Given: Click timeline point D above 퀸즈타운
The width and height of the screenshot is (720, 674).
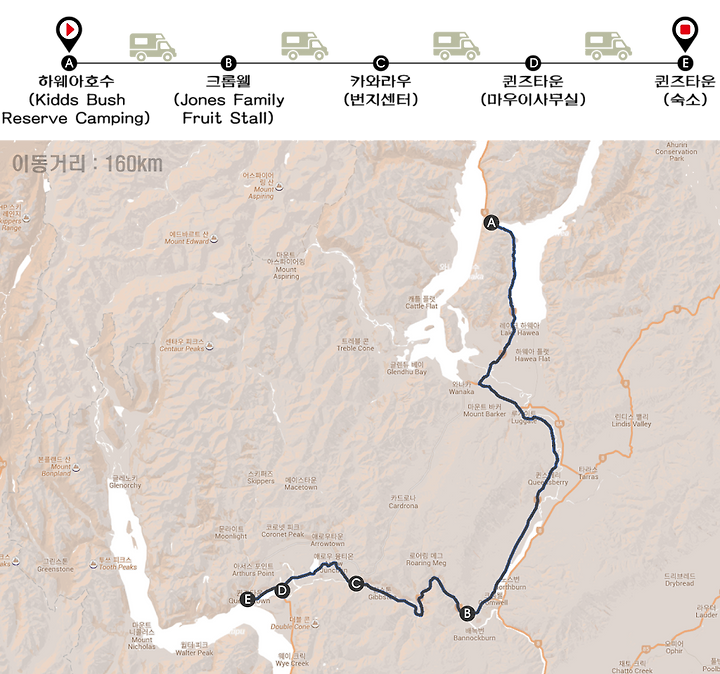Looking at the screenshot, I should tap(533, 63).
